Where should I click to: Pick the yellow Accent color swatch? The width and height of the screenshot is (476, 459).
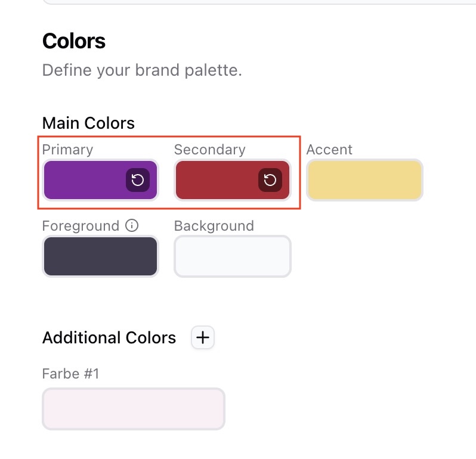click(364, 180)
